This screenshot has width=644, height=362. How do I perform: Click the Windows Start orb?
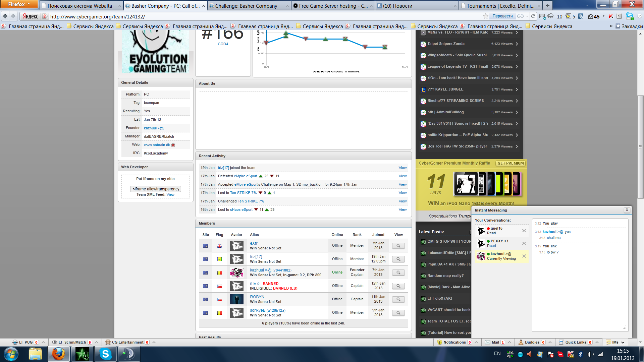pyautogui.click(x=11, y=354)
